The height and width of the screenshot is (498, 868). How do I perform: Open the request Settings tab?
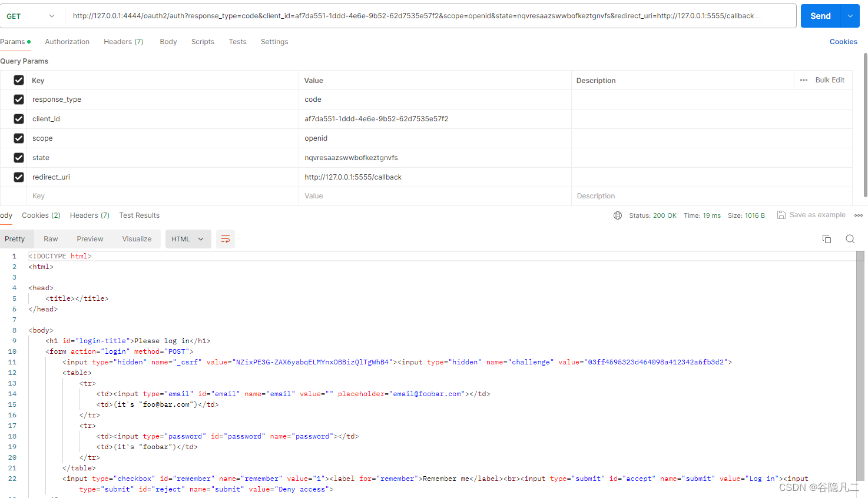(x=274, y=42)
